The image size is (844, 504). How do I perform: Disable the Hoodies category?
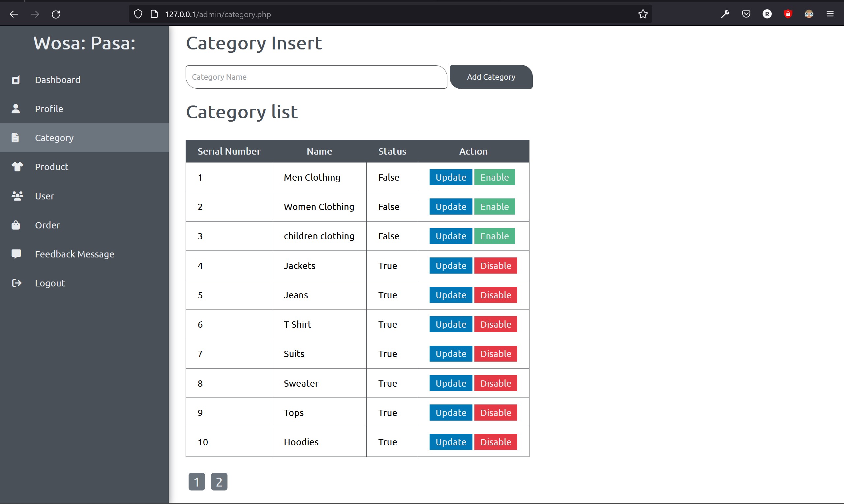pyautogui.click(x=495, y=442)
